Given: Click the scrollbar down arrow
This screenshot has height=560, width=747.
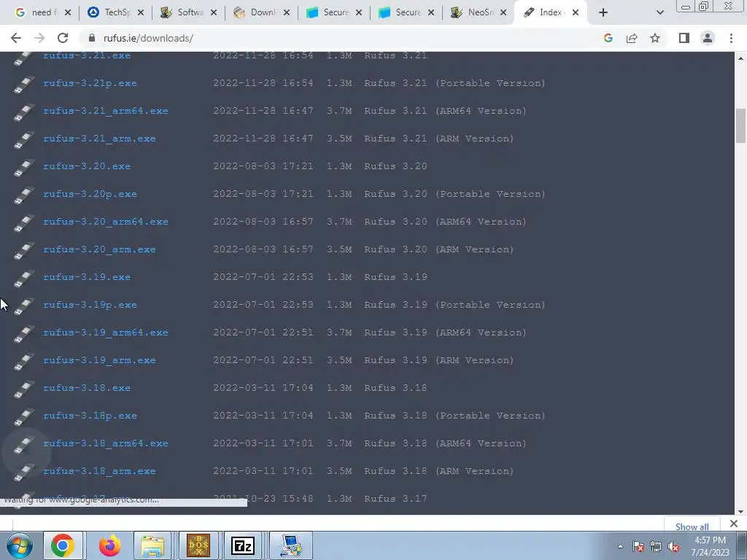Looking at the screenshot, I should (x=740, y=511).
